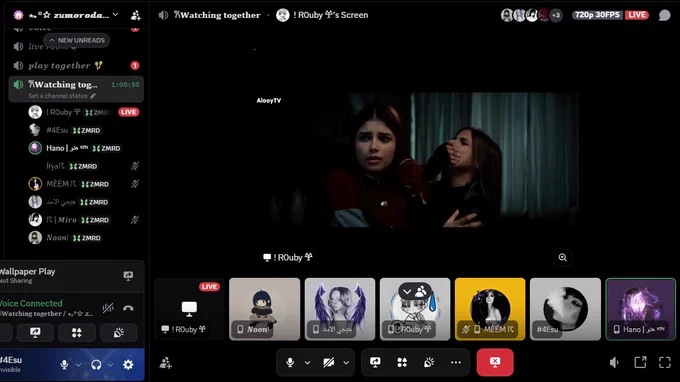This screenshot has width=680, height=382.
Task: Open soundboard in sidebar voice panel
Action: tap(118, 333)
